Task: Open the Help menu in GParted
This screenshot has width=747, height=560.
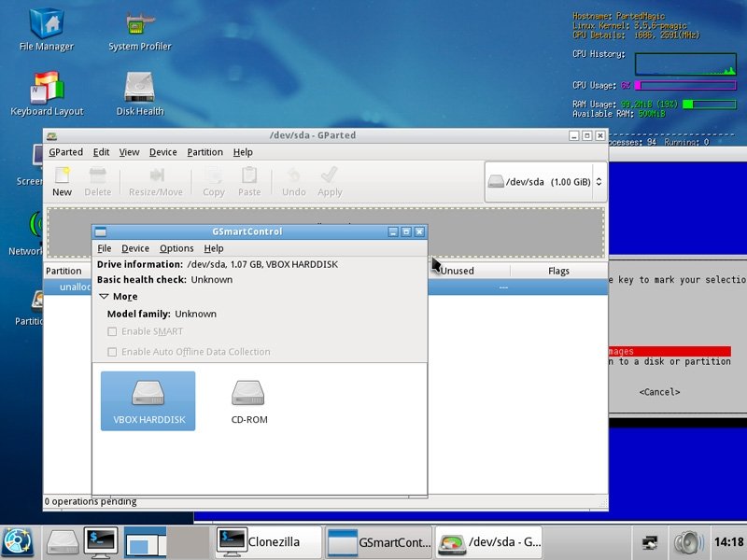Action: click(243, 152)
